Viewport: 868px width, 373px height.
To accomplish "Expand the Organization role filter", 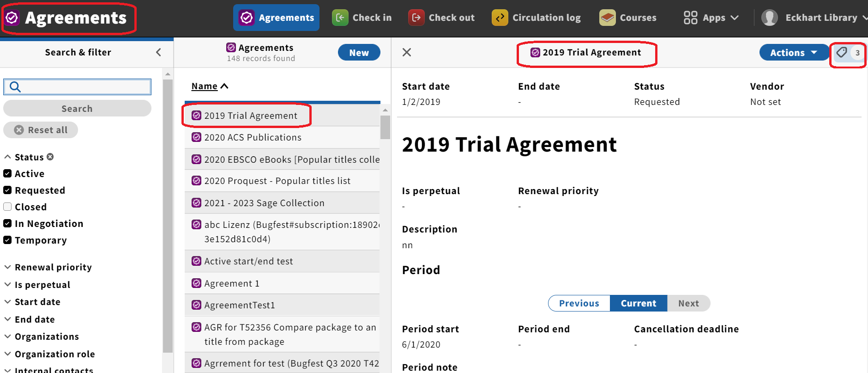I will click(x=49, y=354).
